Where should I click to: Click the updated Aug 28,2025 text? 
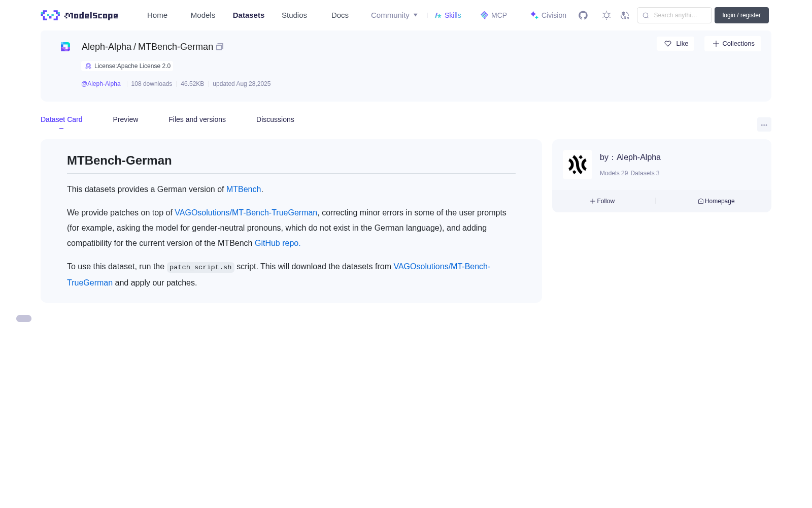pos(242,84)
